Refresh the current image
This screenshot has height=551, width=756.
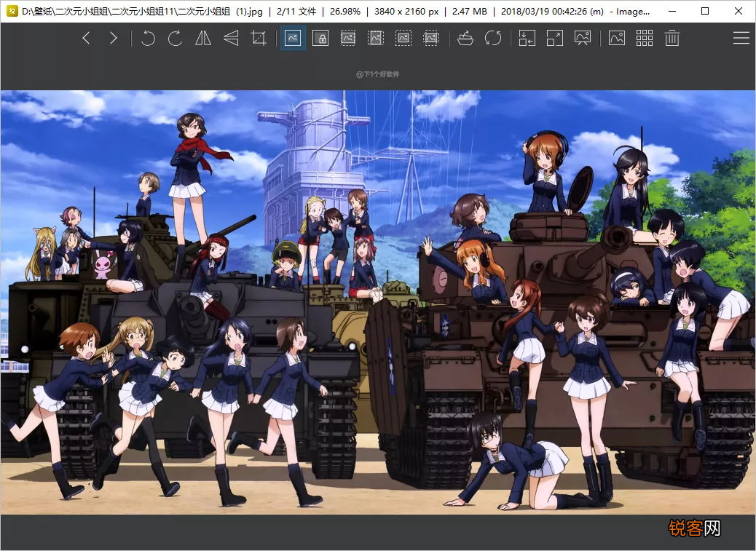493,38
